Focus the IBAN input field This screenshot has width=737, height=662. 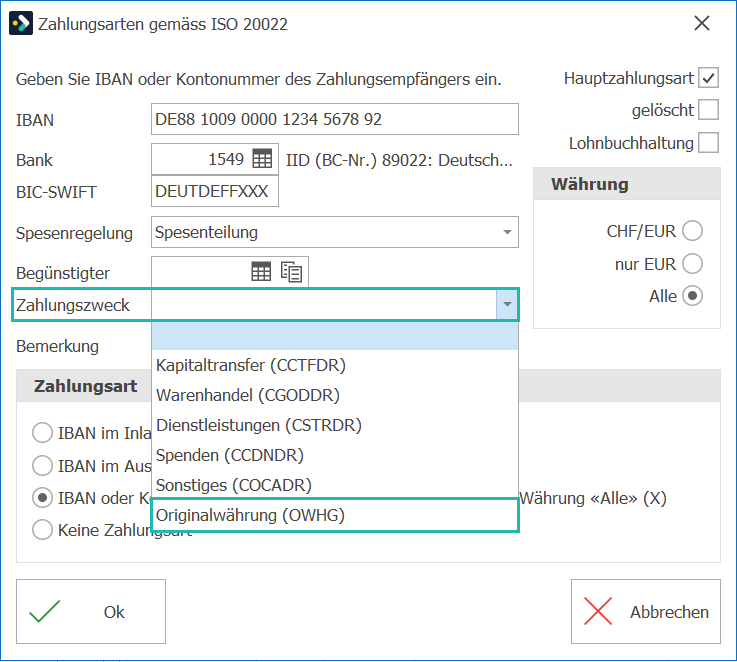pyautogui.click(x=335, y=119)
